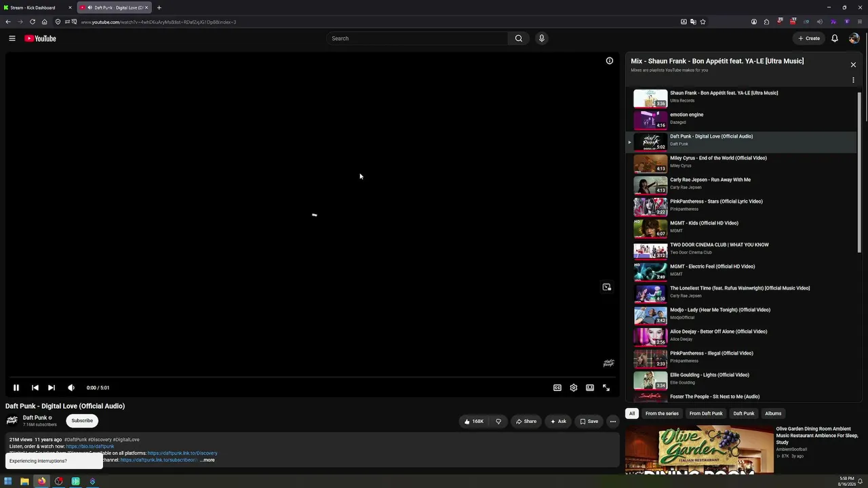Share the Digital Love video

(526, 422)
